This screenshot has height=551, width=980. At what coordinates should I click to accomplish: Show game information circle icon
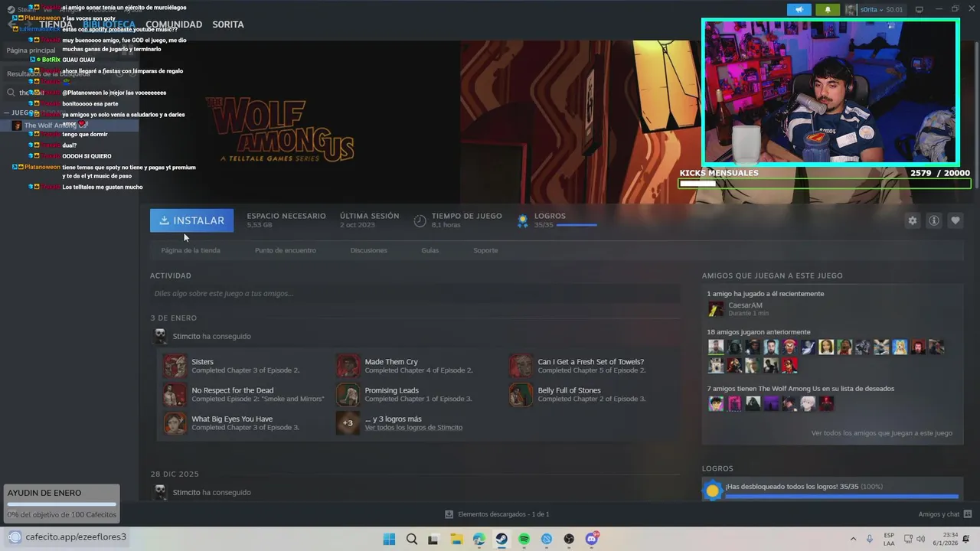(934, 220)
